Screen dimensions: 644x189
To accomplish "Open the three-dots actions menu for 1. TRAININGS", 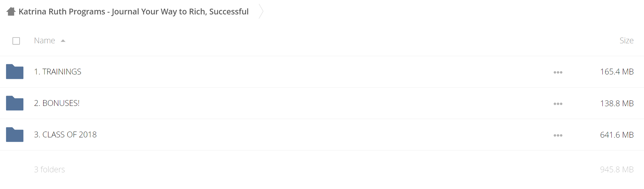I will pyautogui.click(x=558, y=72).
